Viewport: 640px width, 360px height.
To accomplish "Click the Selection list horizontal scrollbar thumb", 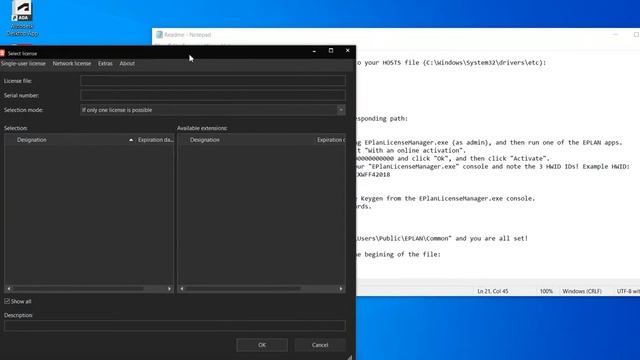I will click(x=78, y=289).
